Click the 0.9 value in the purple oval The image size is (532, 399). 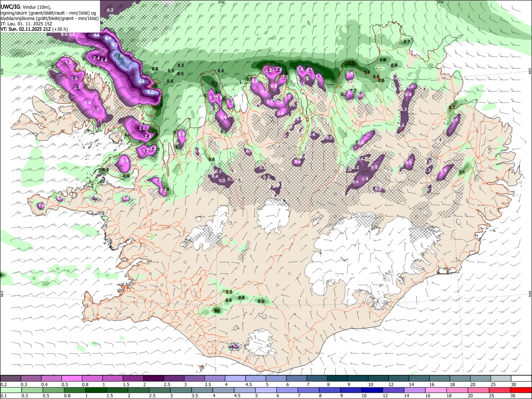[125, 160]
